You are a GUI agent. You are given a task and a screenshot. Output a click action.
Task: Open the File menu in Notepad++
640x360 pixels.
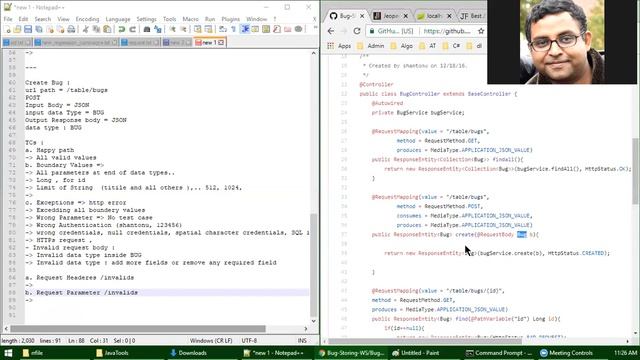(8, 19)
